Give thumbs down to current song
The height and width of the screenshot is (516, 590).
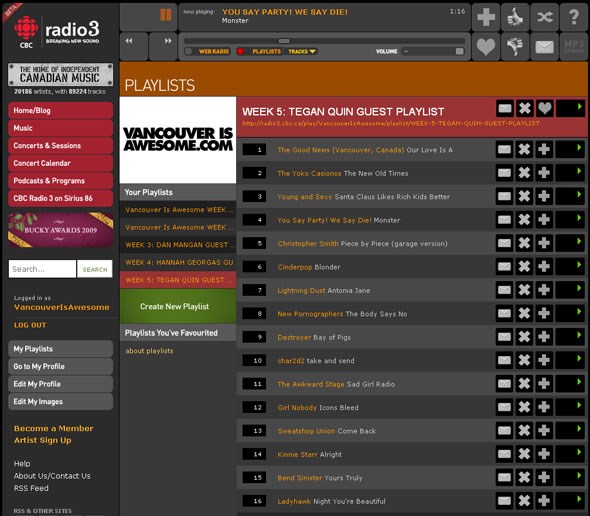pos(515,47)
